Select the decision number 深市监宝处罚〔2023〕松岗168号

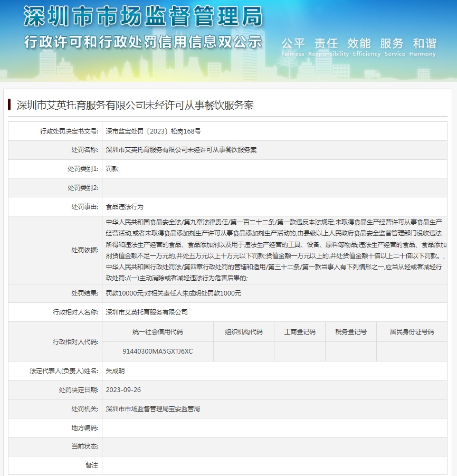pos(153,131)
